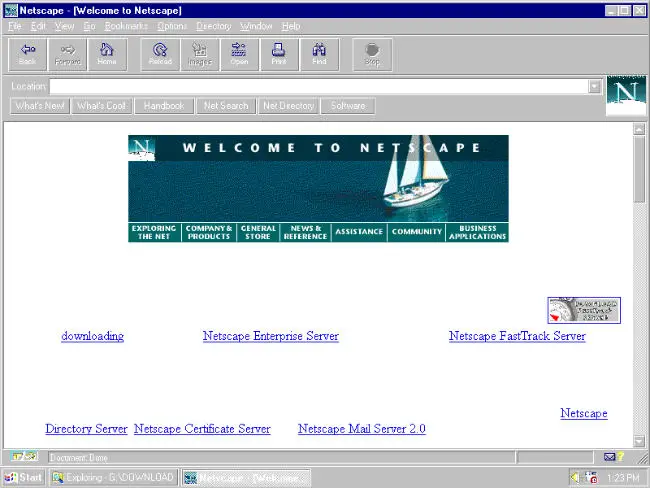Image resolution: width=650 pixels, height=488 pixels.
Task: Open the Edit menu
Action: tap(38, 26)
